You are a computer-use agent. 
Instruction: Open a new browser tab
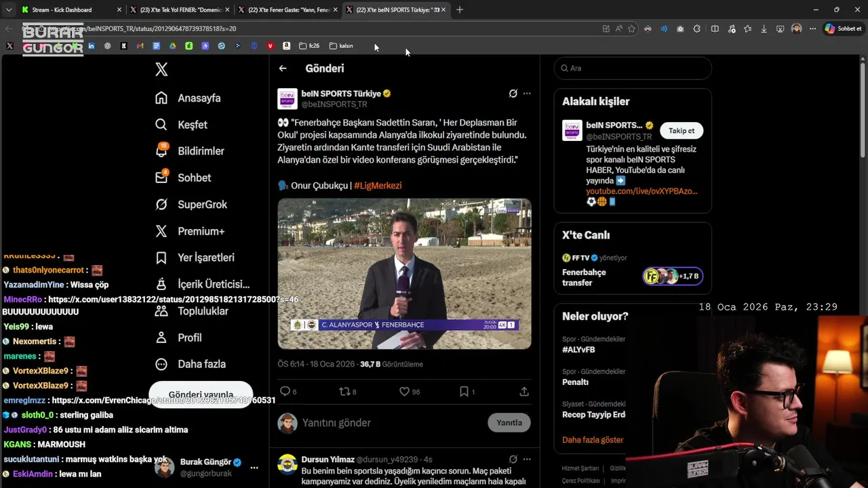(460, 9)
